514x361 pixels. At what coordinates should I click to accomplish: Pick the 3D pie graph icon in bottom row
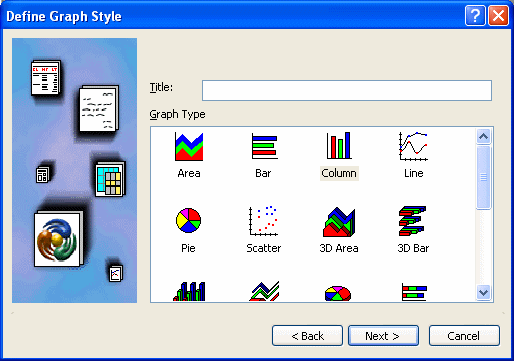[x=338, y=293]
